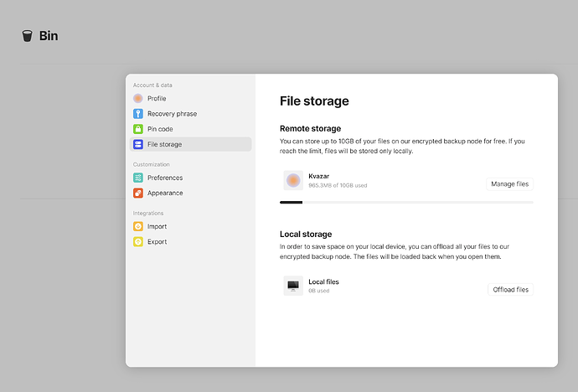Click the teal Preferences sliders icon
This screenshot has width=578, height=392.
138,178
